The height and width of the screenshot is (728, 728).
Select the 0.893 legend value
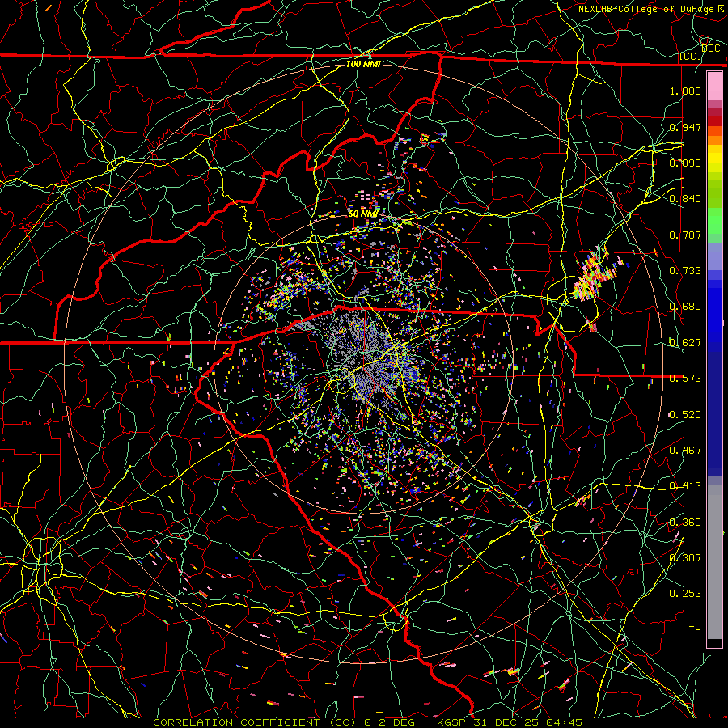(x=685, y=163)
